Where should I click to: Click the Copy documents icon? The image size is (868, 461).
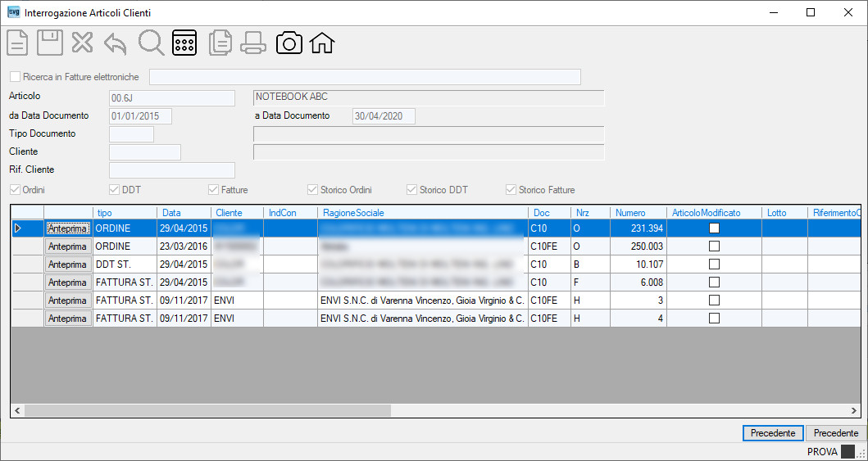tap(220, 43)
